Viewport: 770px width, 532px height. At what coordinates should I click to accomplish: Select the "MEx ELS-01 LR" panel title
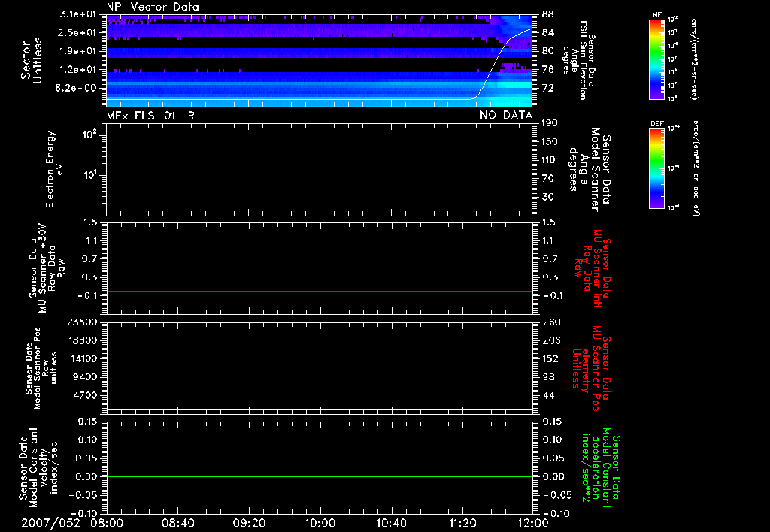(x=150, y=116)
